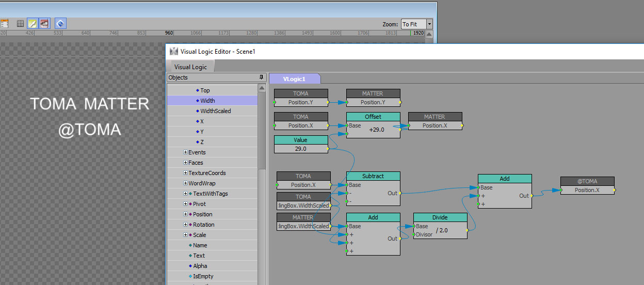Screen dimensions: 644x285
Task: Click the Divide node header
Action: pyautogui.click(x=440, y=217)
